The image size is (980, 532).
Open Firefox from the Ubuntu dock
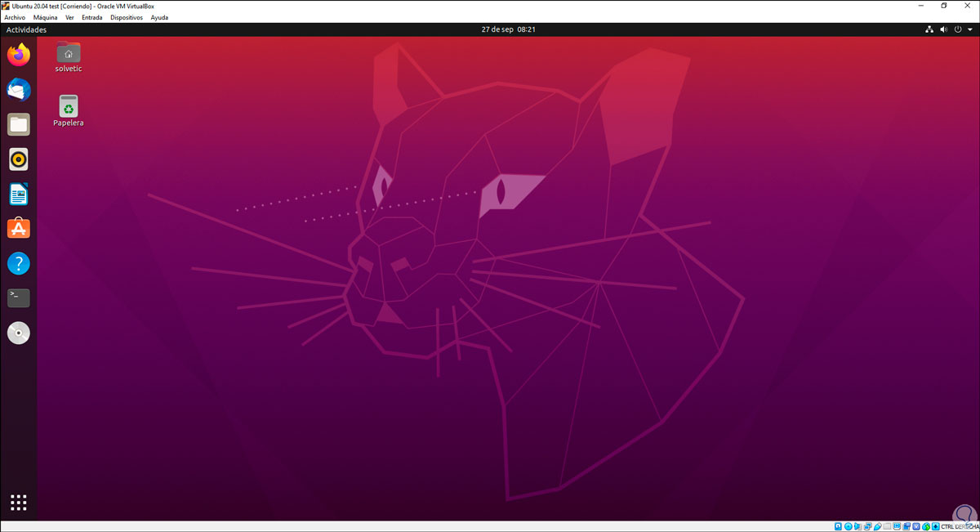click(x=19, y=56)
